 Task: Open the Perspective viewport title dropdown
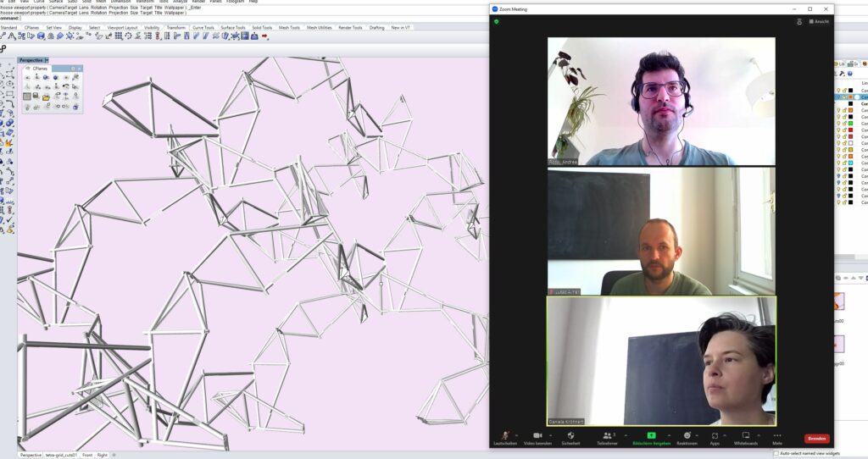(48, 60)
